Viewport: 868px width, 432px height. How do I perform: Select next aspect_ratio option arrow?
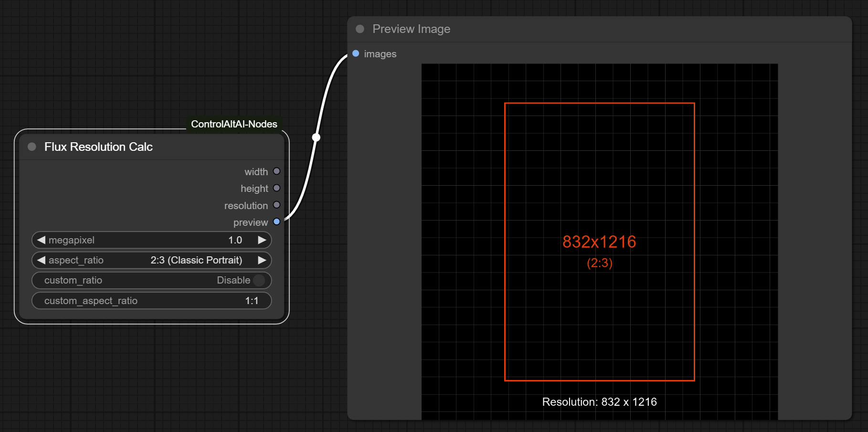[262, 260]
